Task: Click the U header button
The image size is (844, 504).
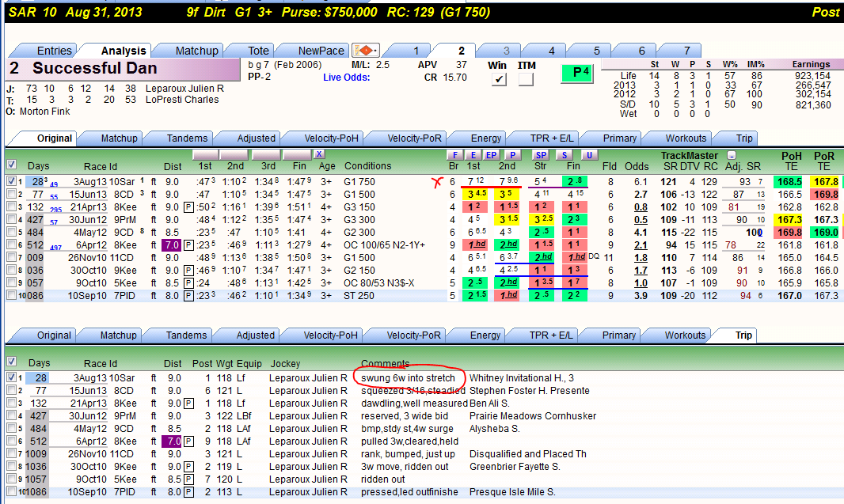Action: 589,155
